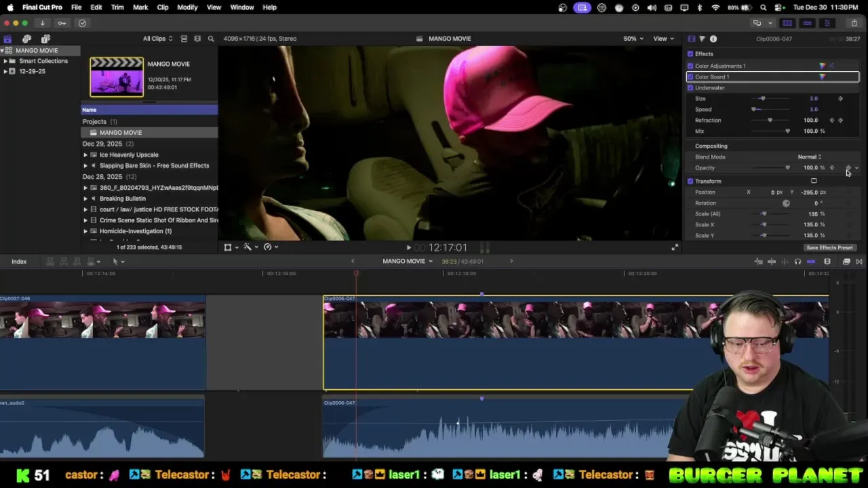The width and height of the screenshot is (868, 488).
Task: Open the retime speedometer menu
Action: pyautogui.click(x=271, y=247)
